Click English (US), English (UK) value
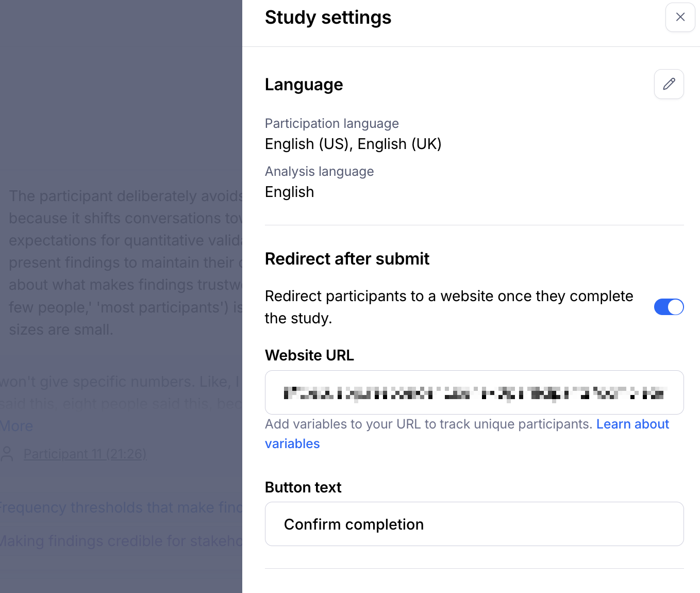This screenshot has width=700, height=593. pyautogui.click(x=353, y=144)
